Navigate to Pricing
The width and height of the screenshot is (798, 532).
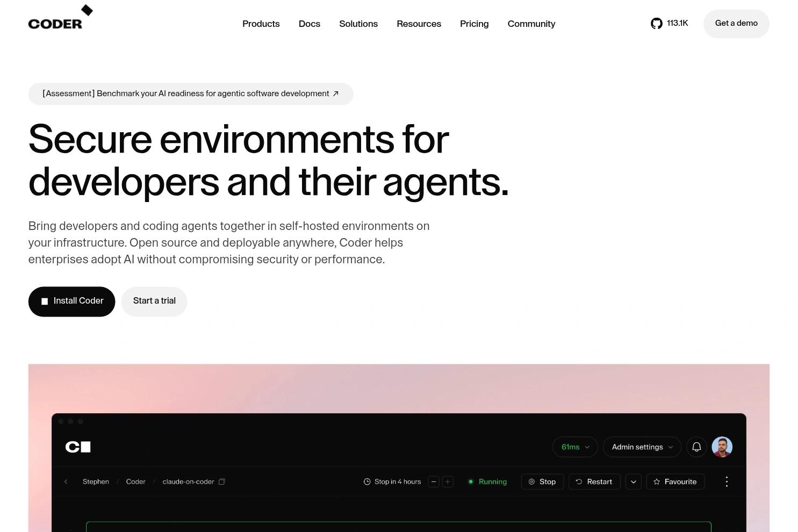coord(474,24)
